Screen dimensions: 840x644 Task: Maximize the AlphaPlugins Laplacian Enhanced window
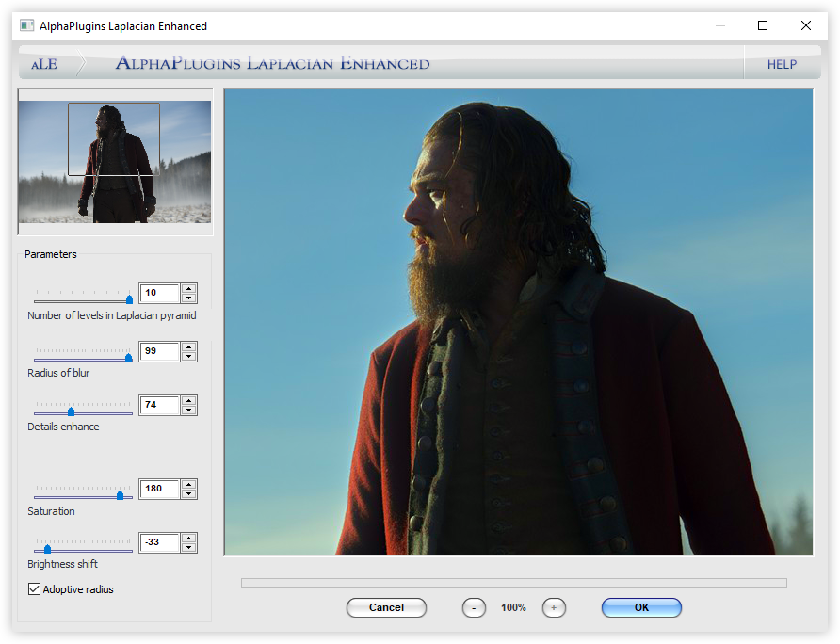[763, 25]
